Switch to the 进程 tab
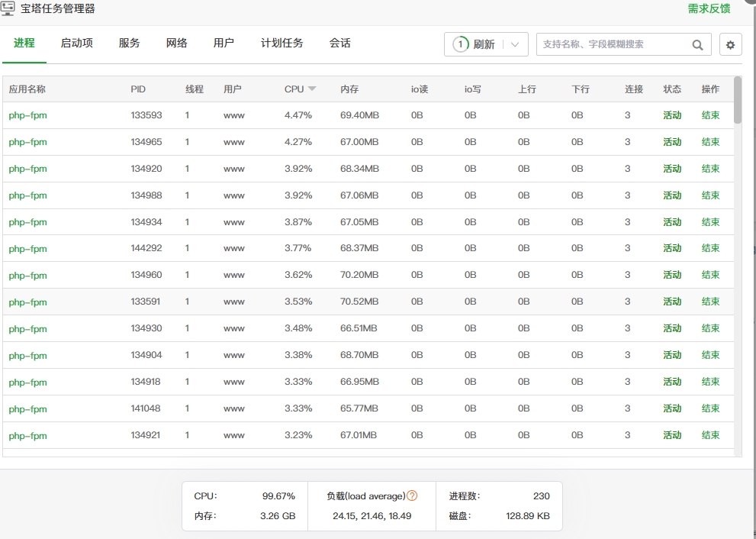The image size is (756, 539). click(24, 43)
